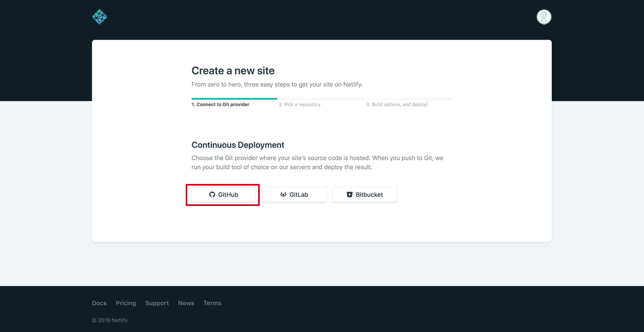Connect with the GitLab button
The image size is (644, 332).
click(x=294, y=195)
